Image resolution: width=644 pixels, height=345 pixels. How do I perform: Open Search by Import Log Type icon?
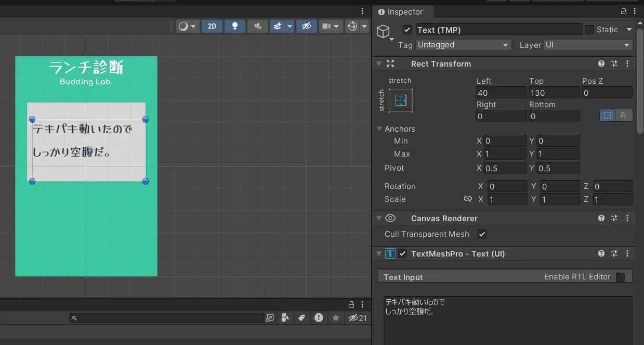click(x=319, y=317)
